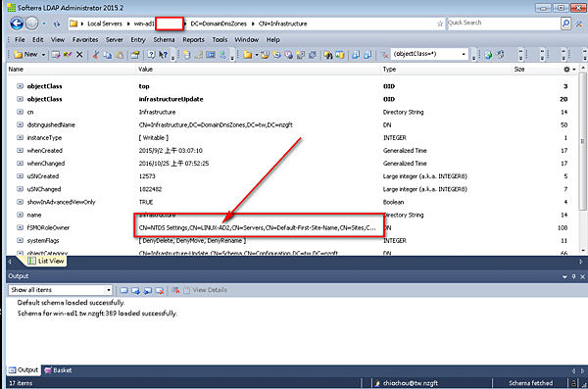The width and height of the screenshot is (588, 389).
Task: Open the (objectClass=*) filter combo box
Action: click(429, 54)
